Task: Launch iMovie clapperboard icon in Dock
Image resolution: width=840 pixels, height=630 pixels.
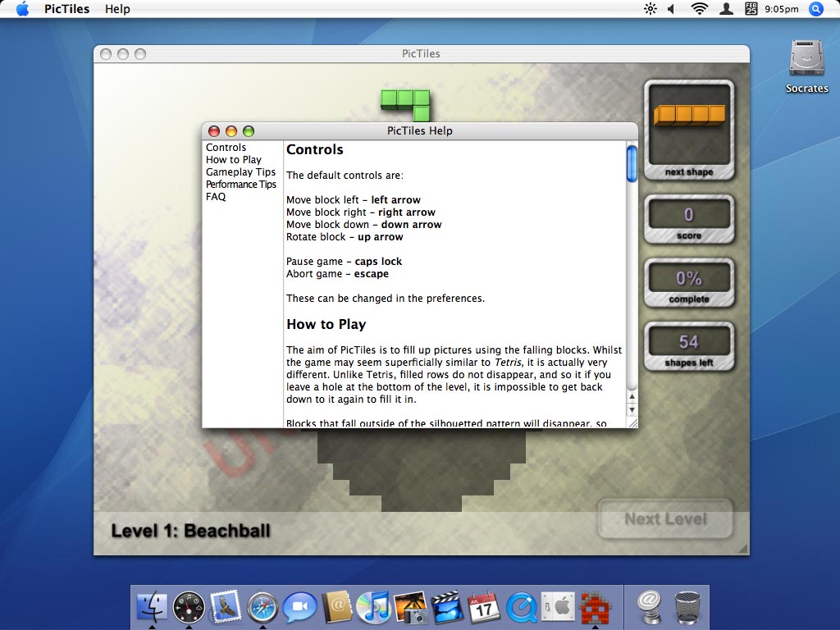Action: pyautogui.click(x=447, y=607)
